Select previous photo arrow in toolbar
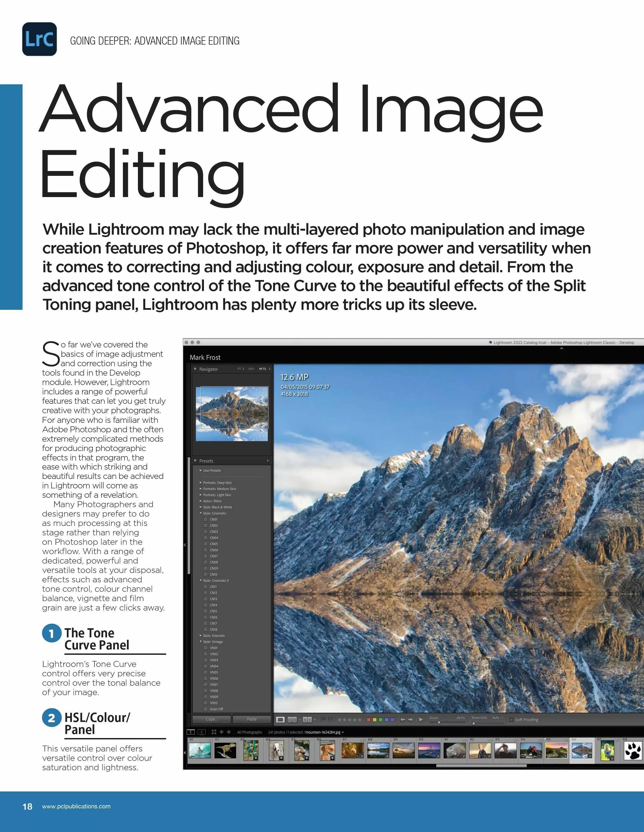644x832 pixels. click(402, 720)
